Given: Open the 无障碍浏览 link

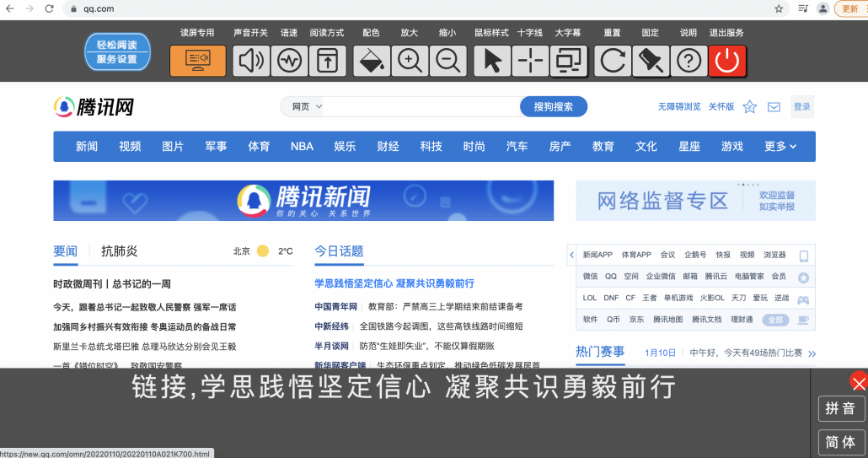Looking at the screenshot, I should coord(679,107).
